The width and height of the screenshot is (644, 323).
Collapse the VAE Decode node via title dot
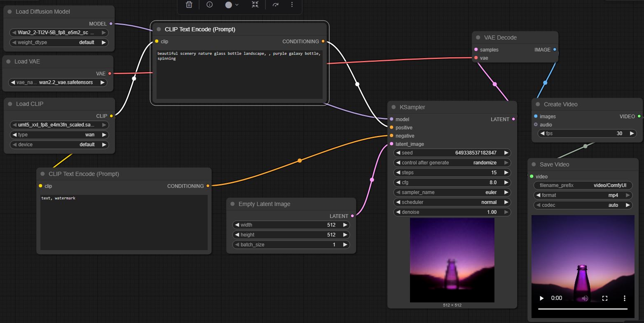pos(478,37)
